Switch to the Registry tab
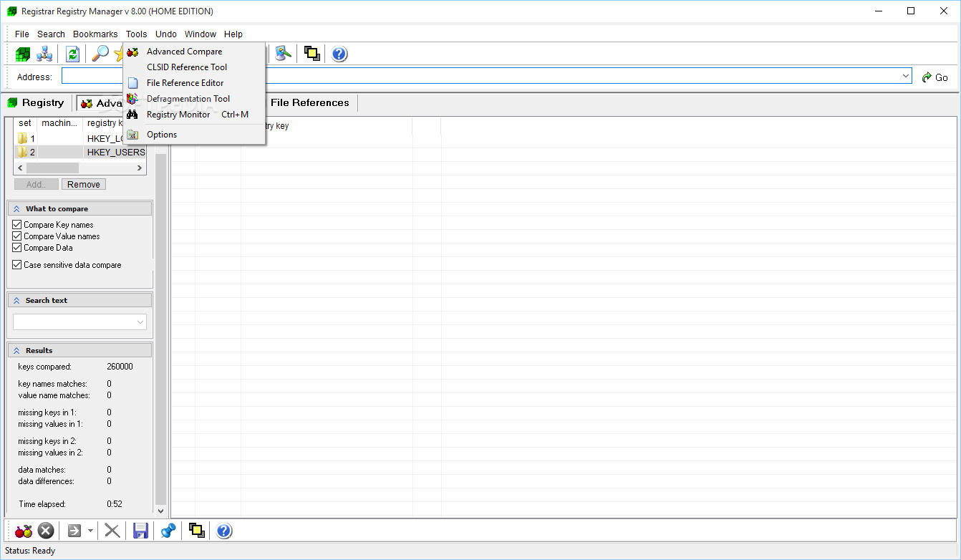 pyautogui.click(x=36, y=103)
